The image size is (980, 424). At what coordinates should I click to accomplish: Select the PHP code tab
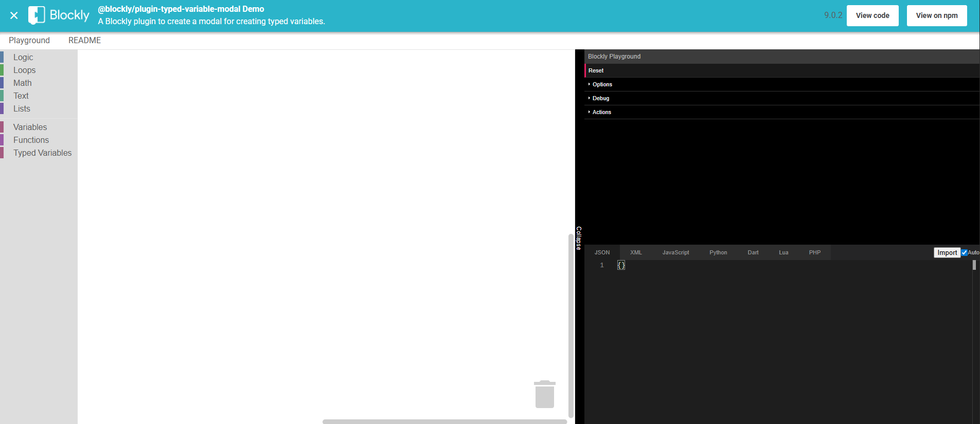tap(814, 252)
